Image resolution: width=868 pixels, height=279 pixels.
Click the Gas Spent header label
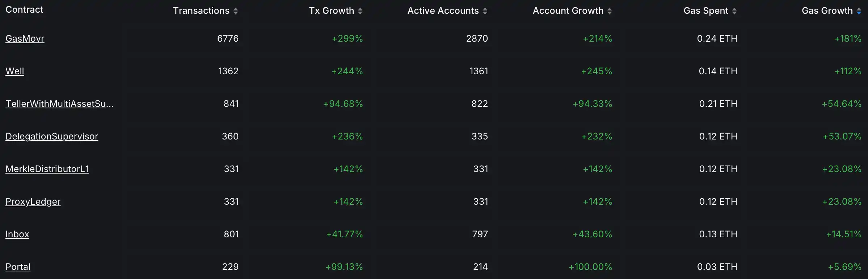(706, 11)
